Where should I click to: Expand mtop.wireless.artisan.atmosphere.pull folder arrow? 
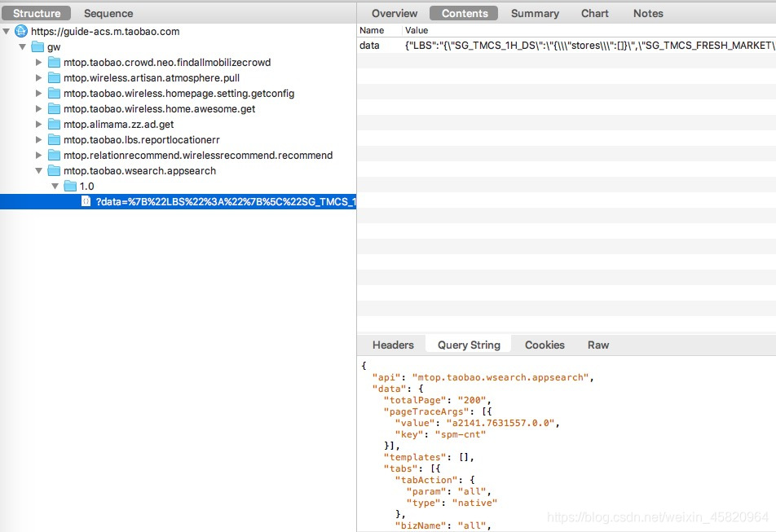(x=38, y=77)
